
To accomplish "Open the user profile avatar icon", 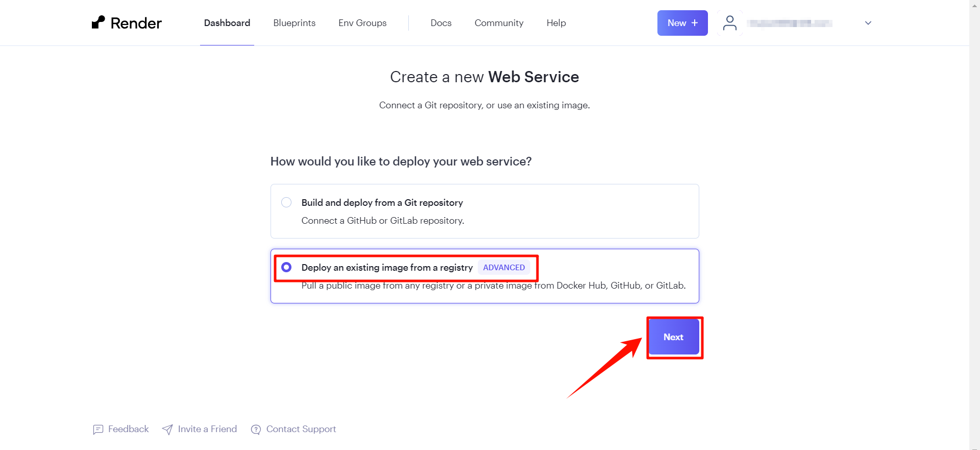I will coord(730,23).
